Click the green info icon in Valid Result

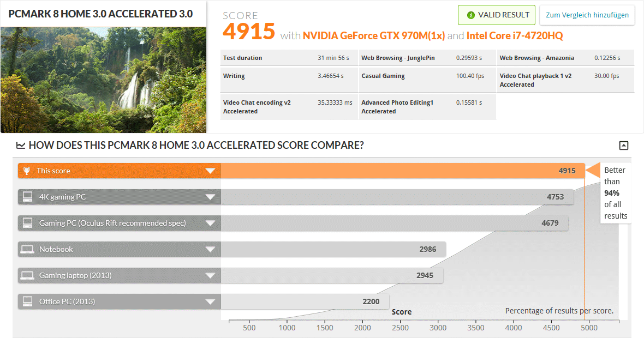(470, 15)
